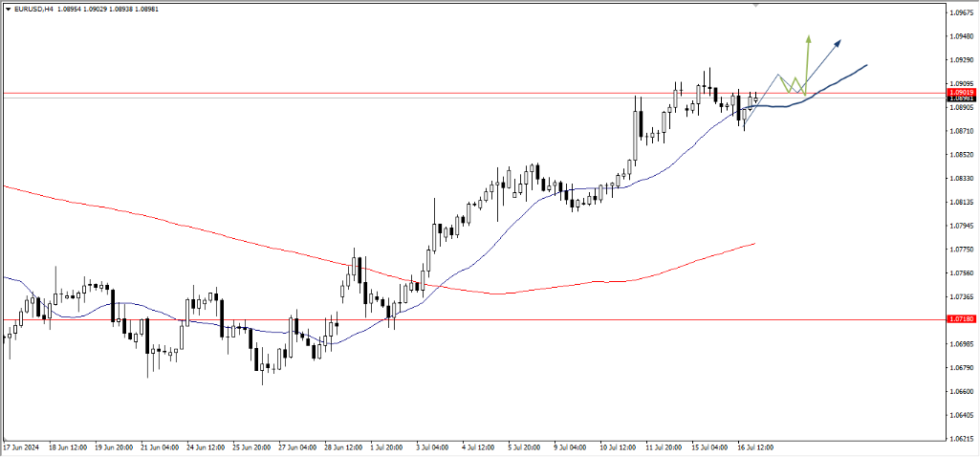Viewport: 980px width, 457px height.
Task: Click the 1.06215 value on price scale
Action: (x=961, y=439)
